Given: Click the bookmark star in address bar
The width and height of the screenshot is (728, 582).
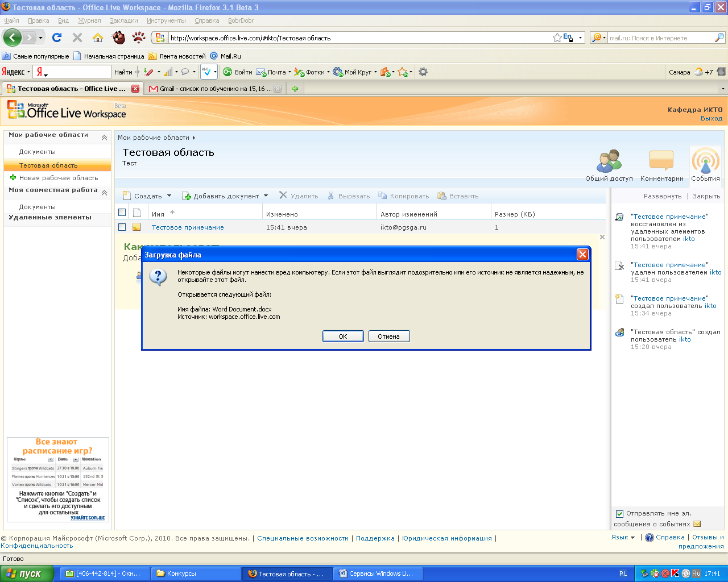Looking at the screenshot, I should 557,38.
